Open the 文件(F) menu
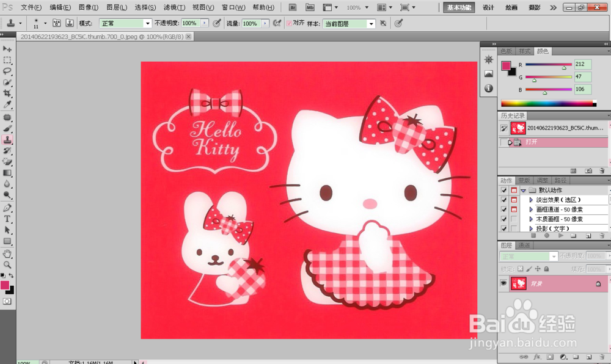The height and width of the screenshot is (364, 611). click(31, 7)
